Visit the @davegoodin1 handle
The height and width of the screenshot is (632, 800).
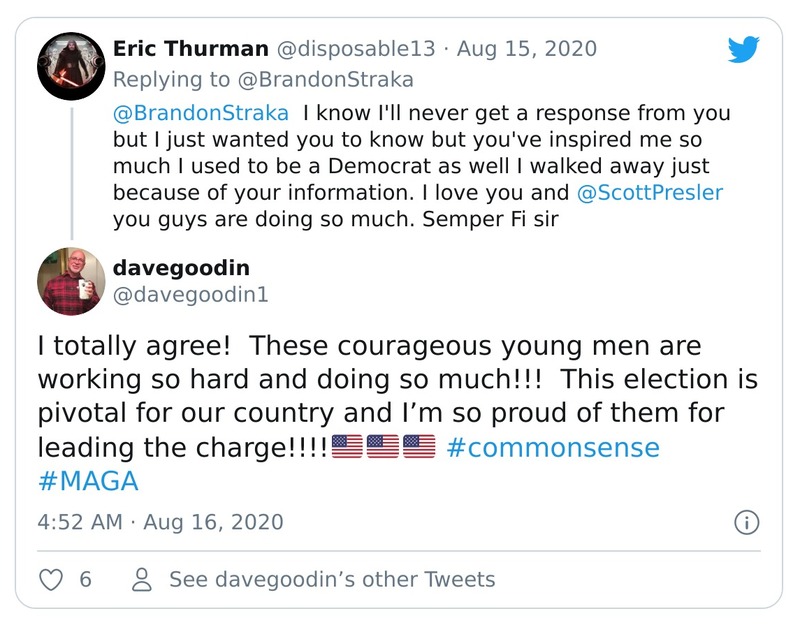click(x=190, y=295)
